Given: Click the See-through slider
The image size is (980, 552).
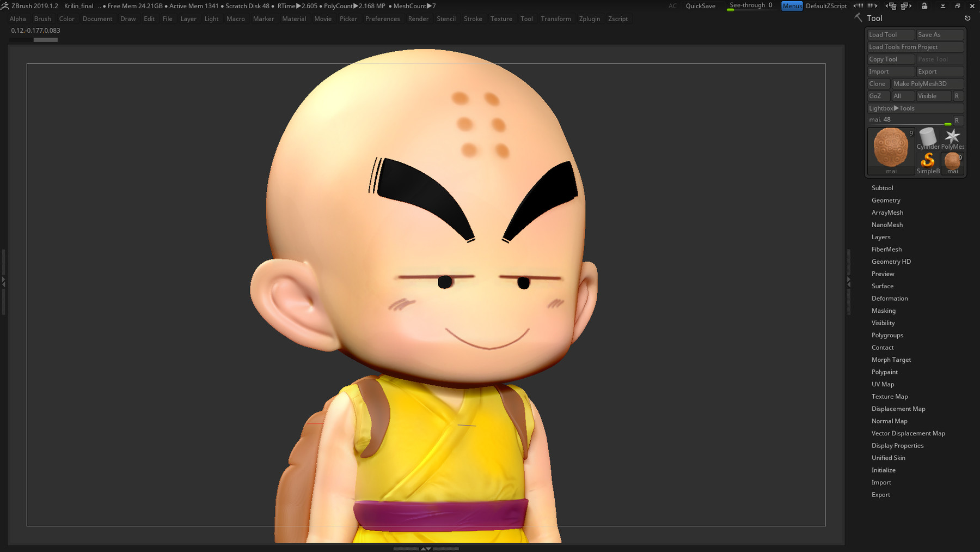Looking at the screenshot, I should [x=751, y=6].
